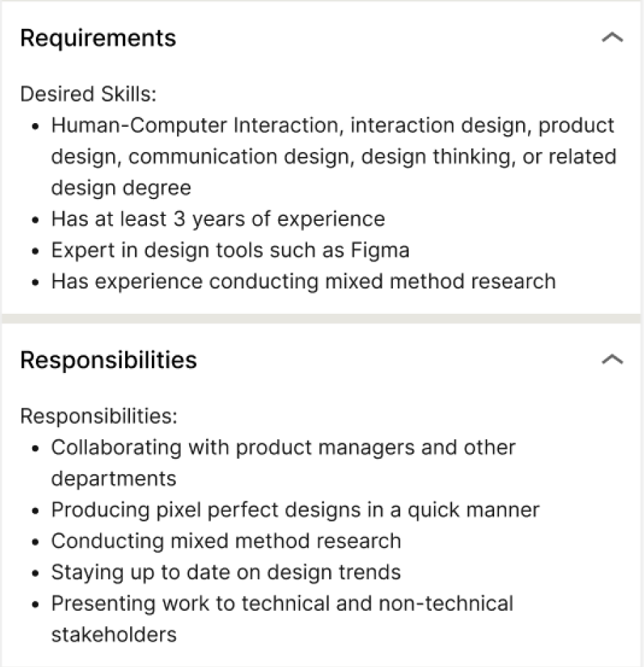The width and height of the screenshot is (644, 667).
Task: Click "Expert in design tools such as Figma"
Action: tap(230, 250)
